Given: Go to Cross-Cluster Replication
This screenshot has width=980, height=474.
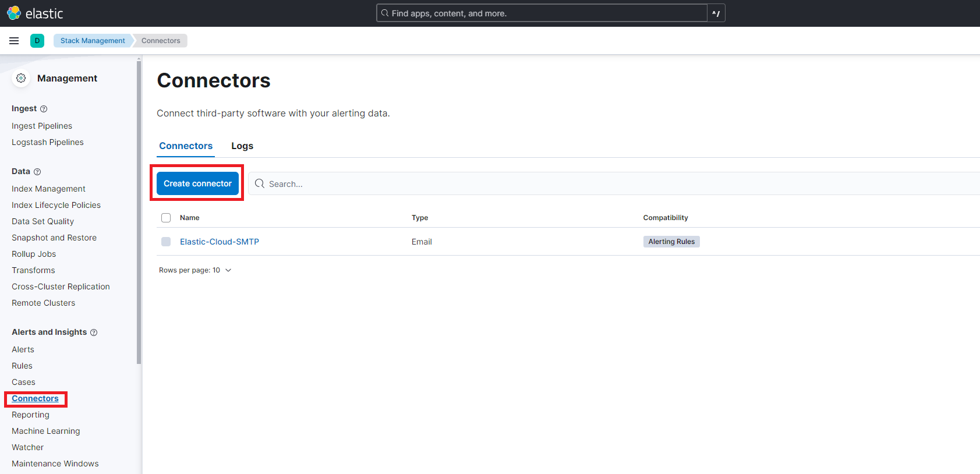Looking at the screenshot, I should pyautogui.click(x=61, y=286).
